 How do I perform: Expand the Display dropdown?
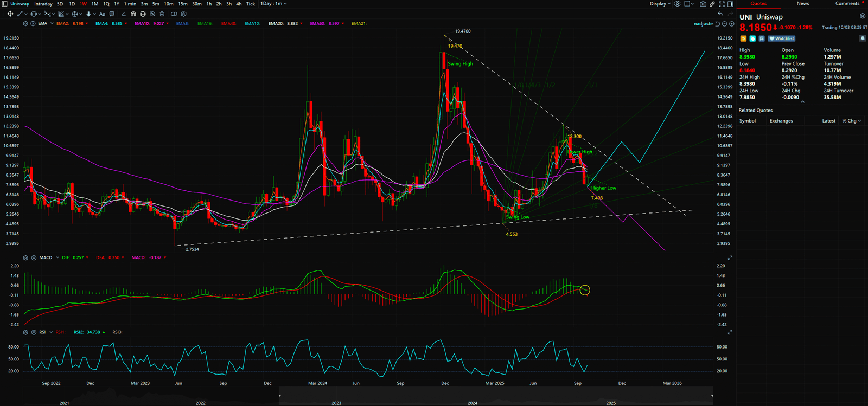660,4
